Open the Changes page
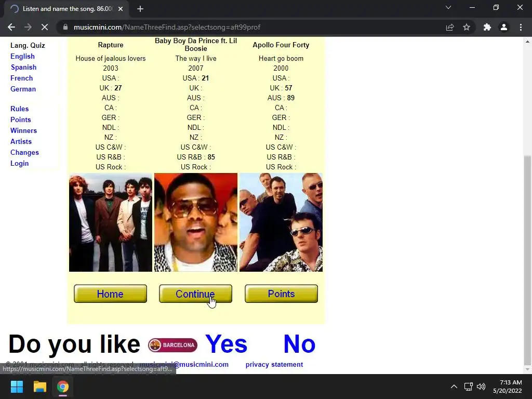This screenshot has width=532, height=399. point(24,152)
